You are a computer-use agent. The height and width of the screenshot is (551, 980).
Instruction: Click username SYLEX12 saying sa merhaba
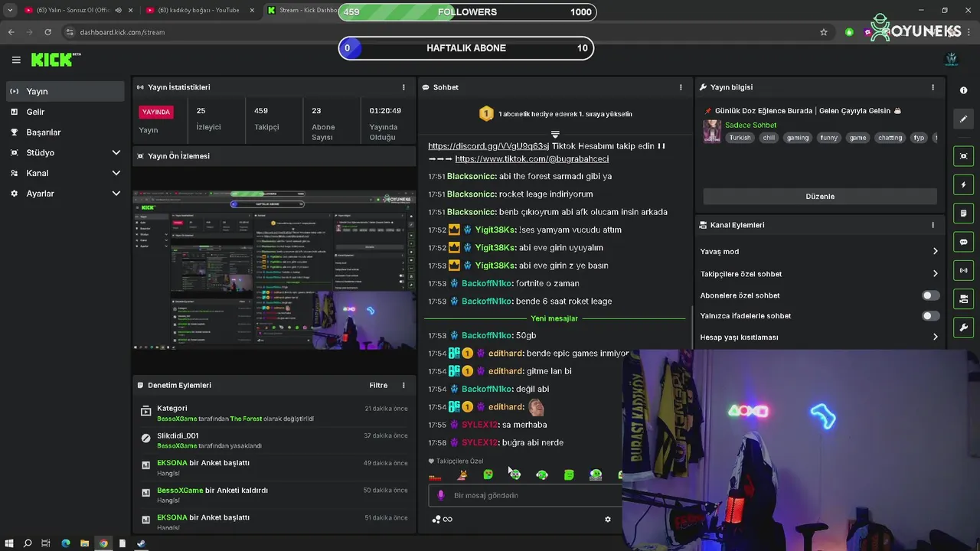[x=480, y=425]
